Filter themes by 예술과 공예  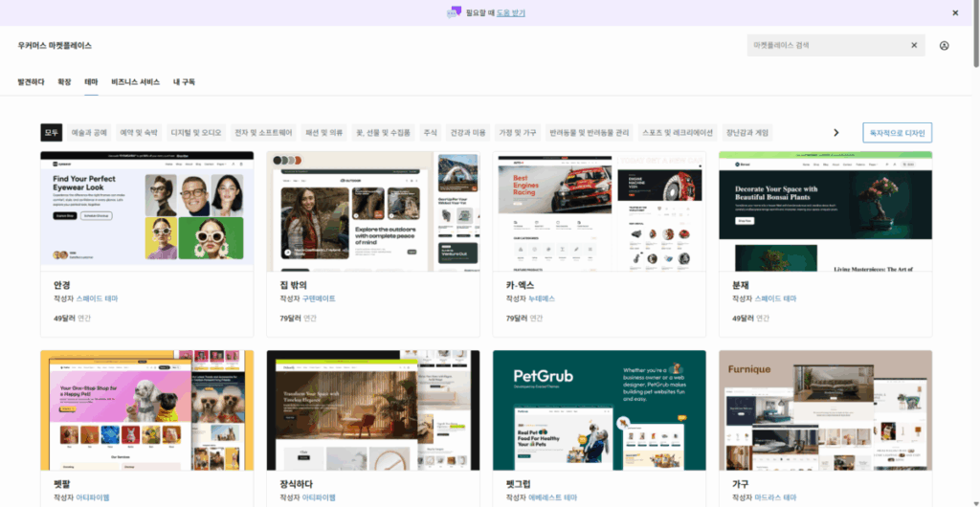point(89,133)
